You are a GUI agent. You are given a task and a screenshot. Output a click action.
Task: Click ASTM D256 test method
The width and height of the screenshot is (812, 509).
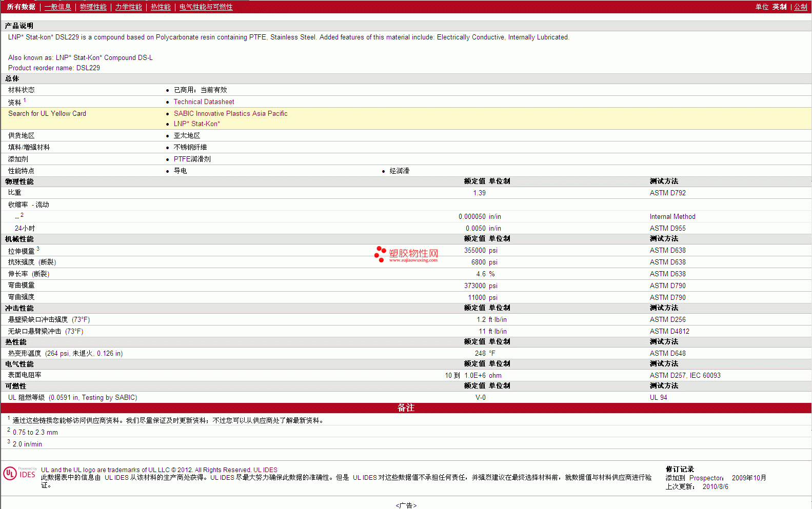tap(667, 320)
